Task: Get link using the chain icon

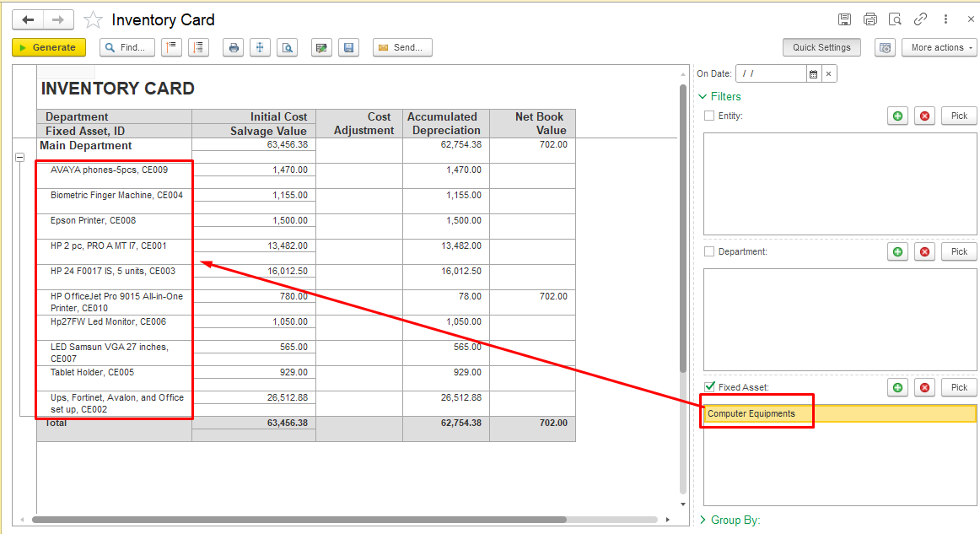Action: point(920,19)
